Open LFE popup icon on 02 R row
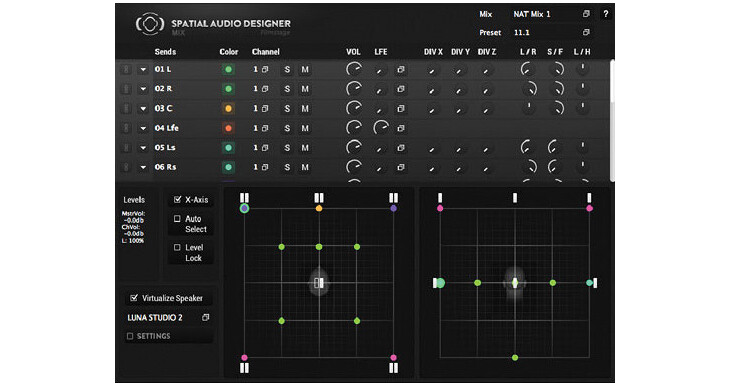The image size is (731, 384). [x=400, y=89]
